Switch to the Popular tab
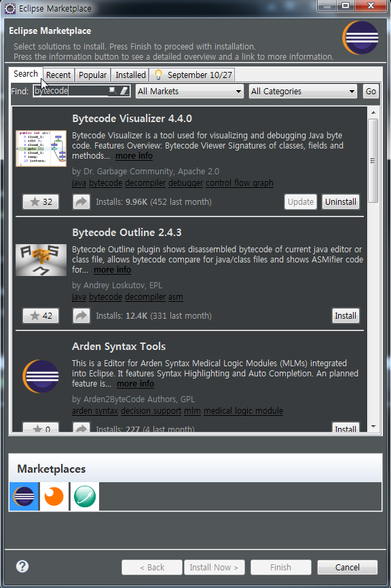Viewport: 391px width, 588px height. click(x=93, y=75)
